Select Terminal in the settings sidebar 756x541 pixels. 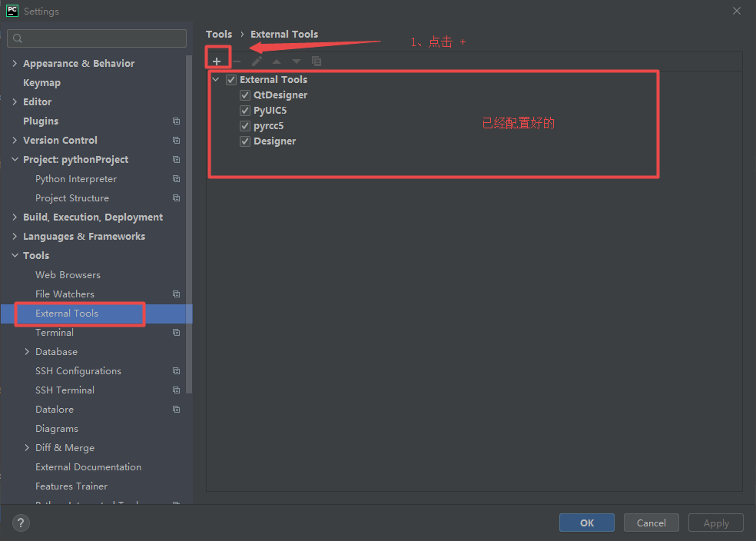point(55,332)
